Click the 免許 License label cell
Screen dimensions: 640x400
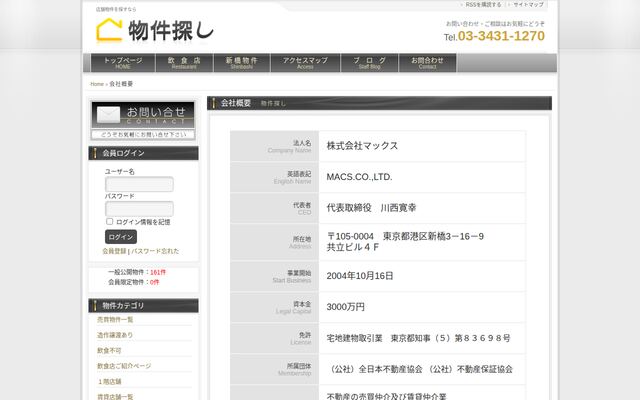click(x=274, y=338)
